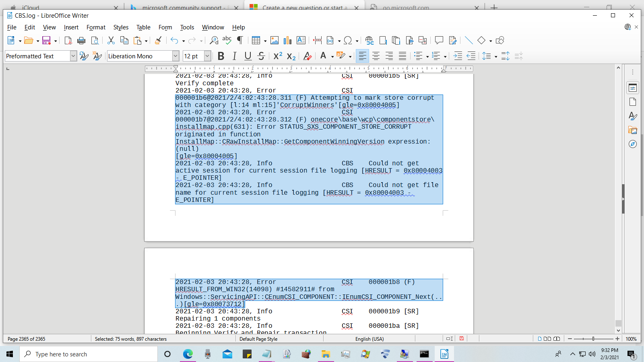Screen dimensions: 644x362
Task: Click the Print icon
Action: 81,40
